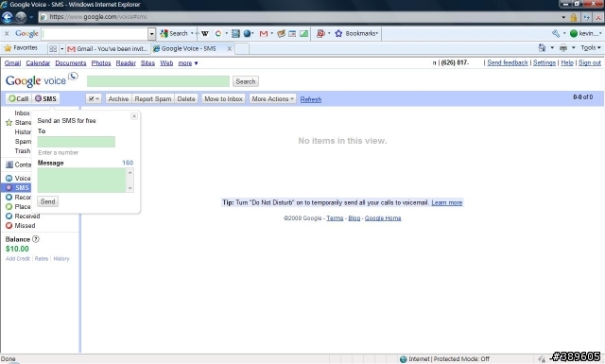
Task: Open a new blank tab
Action: coord(242,48)
